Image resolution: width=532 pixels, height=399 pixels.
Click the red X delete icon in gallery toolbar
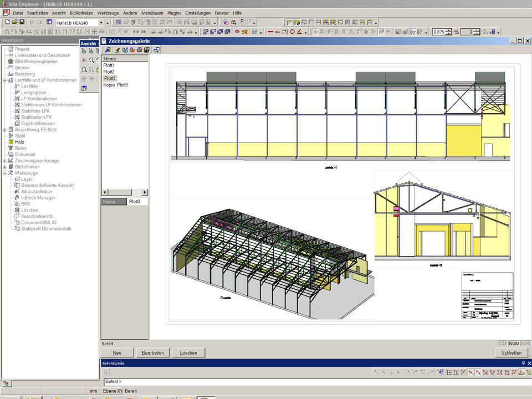(132, 50)
